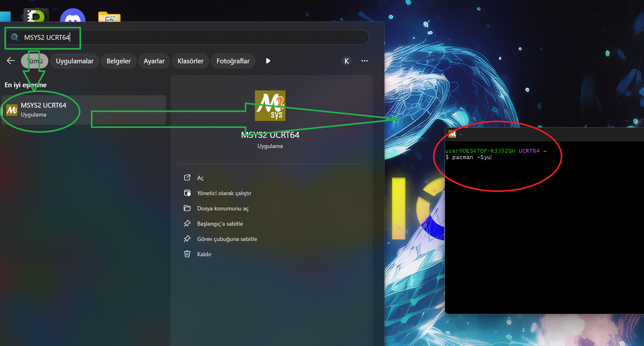
Task: Click the pin icon beside Başlangıç'a sabitle
Action: coord(187,223)
